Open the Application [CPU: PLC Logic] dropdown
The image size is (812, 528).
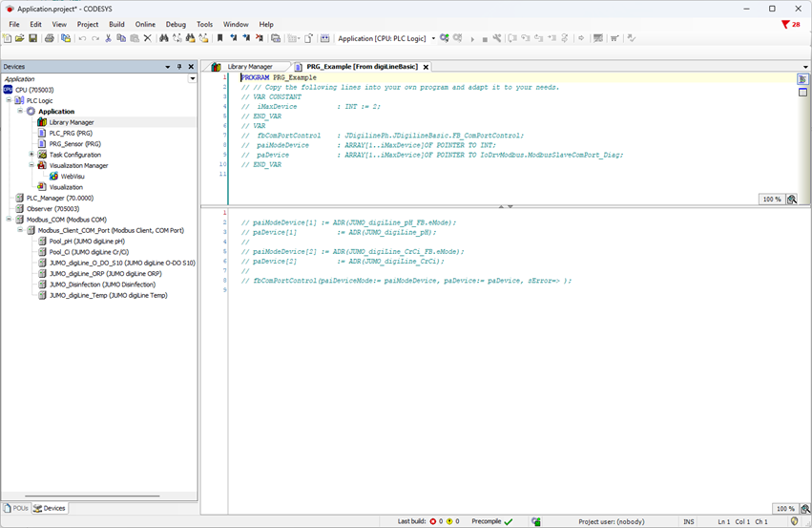coord(433,38)
